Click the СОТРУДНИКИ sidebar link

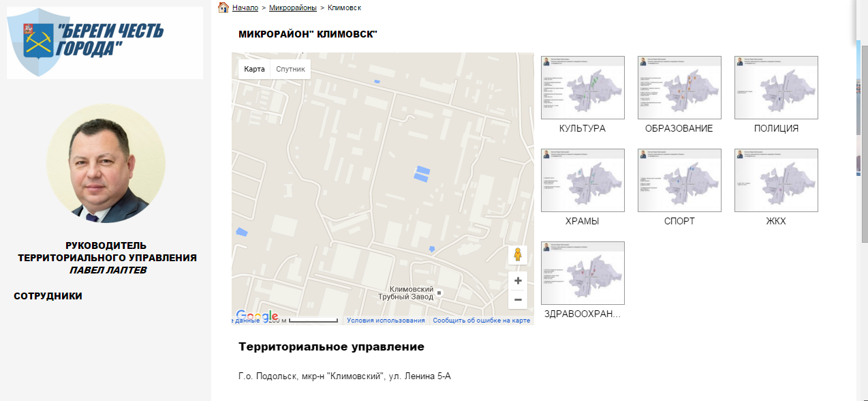[48, 296]
